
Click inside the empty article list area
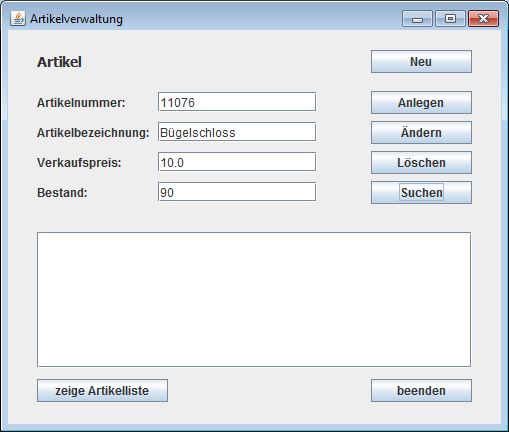click(254, 300)
